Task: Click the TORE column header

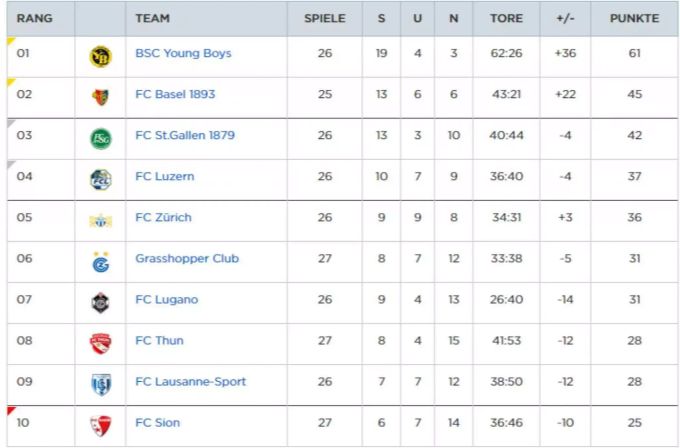Action: click(506, 18)
